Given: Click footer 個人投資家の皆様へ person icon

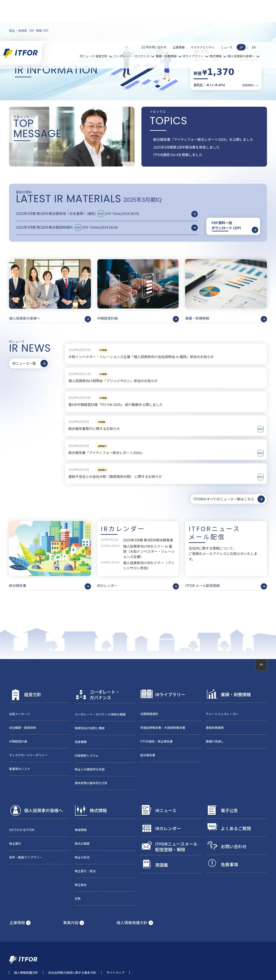Looking at the screenshot, I should click(16, 810).
